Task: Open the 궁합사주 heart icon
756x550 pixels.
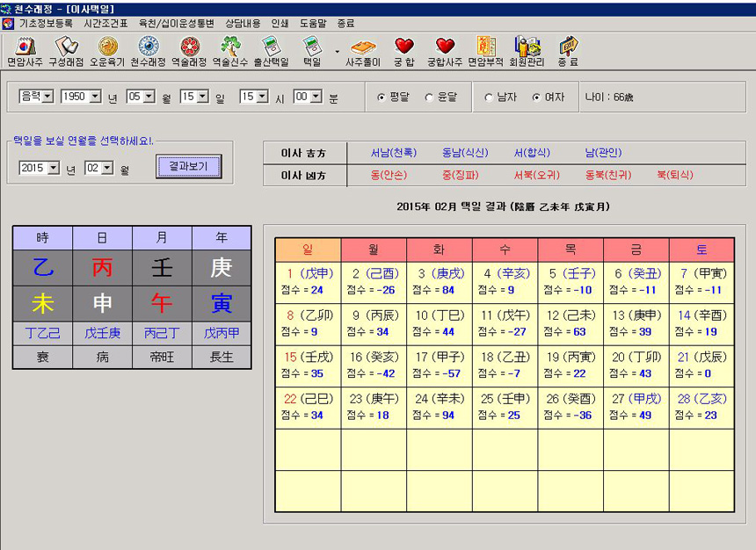Action: (x=445, y=51)
